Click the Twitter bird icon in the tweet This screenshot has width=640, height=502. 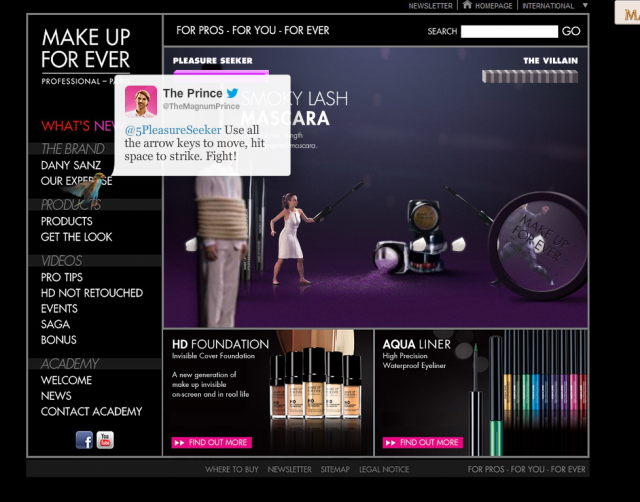point(233,93)
